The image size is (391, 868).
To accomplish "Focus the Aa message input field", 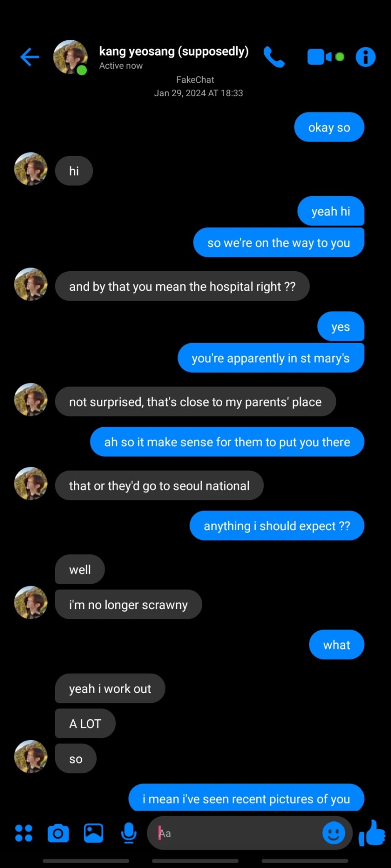I will [235, 833].
